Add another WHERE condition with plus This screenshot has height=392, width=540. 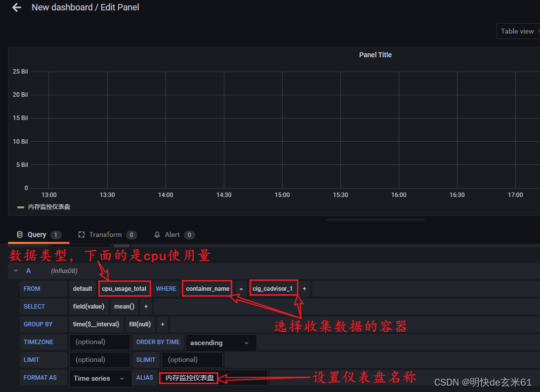(304, 289)
